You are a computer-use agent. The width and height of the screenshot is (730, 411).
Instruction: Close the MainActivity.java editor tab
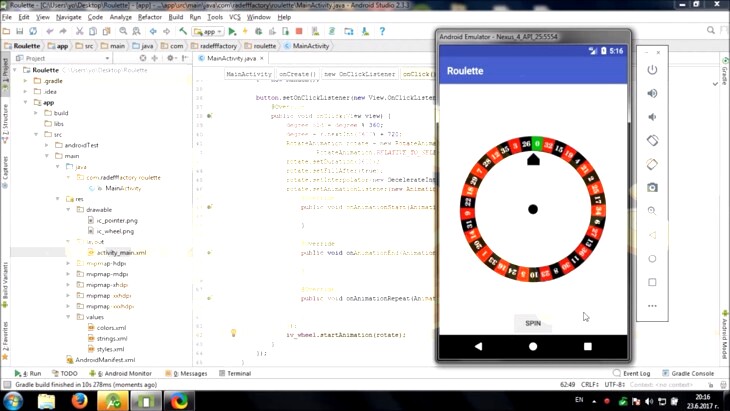click(x=262, y=58)
